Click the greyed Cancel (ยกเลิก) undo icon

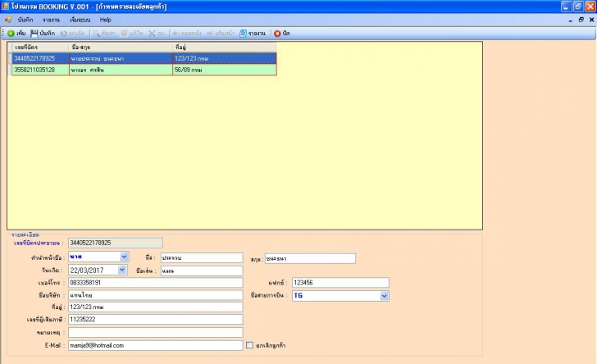(64, 34)
